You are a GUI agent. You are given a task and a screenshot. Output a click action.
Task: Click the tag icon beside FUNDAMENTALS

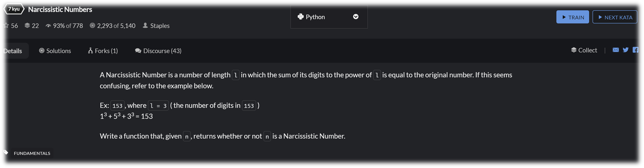tap(6, 152)
